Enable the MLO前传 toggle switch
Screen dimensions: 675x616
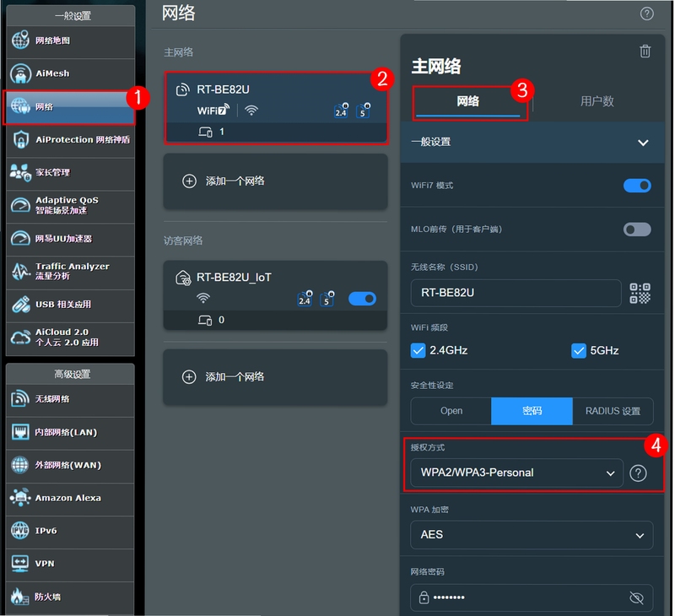point(637,230)
